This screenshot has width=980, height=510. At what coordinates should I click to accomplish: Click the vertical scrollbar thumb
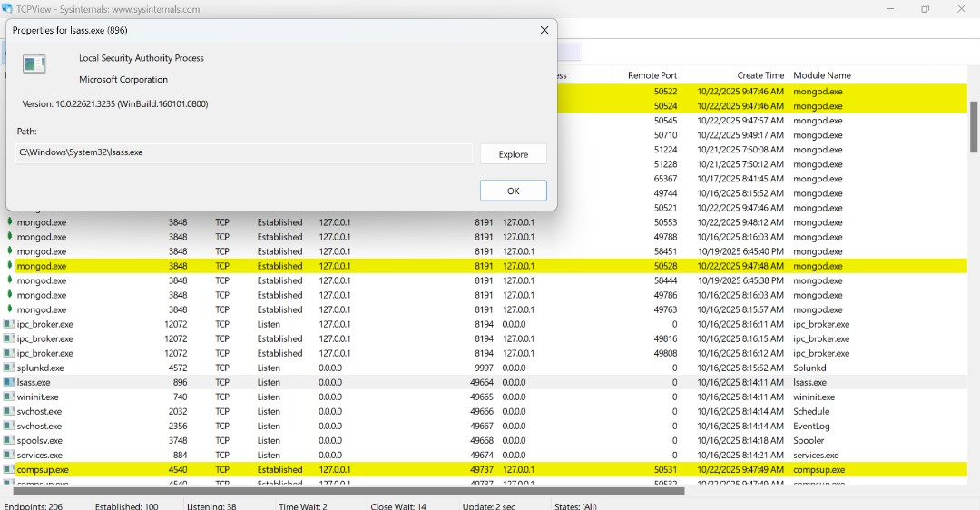coord(973,127)
